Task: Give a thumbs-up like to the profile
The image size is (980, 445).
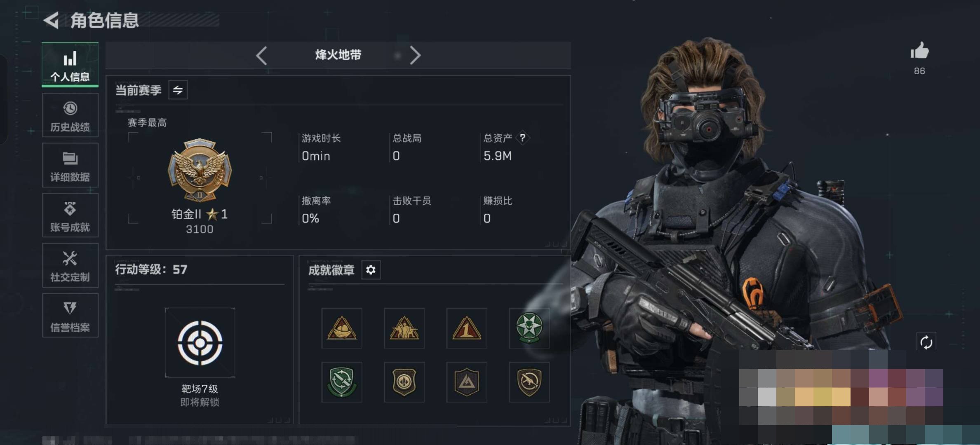Action: click(919, 52)
